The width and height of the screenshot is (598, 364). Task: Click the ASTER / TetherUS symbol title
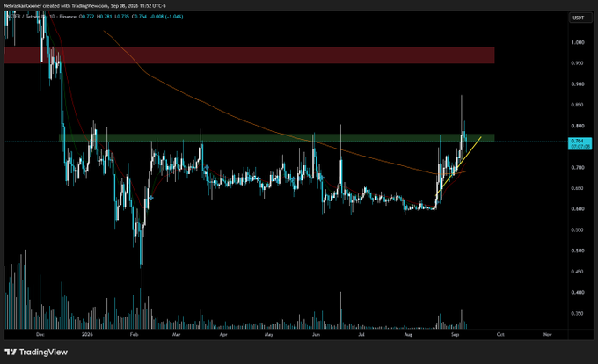(x=25, y=17)
